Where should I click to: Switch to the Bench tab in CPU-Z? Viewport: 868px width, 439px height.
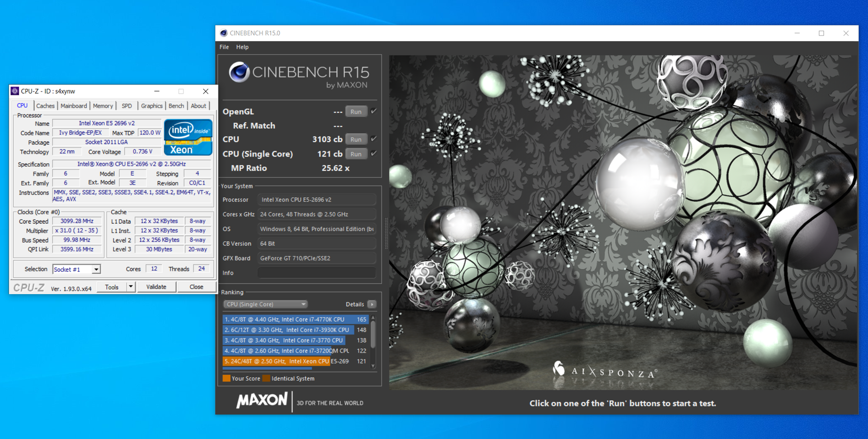[176, 105]
